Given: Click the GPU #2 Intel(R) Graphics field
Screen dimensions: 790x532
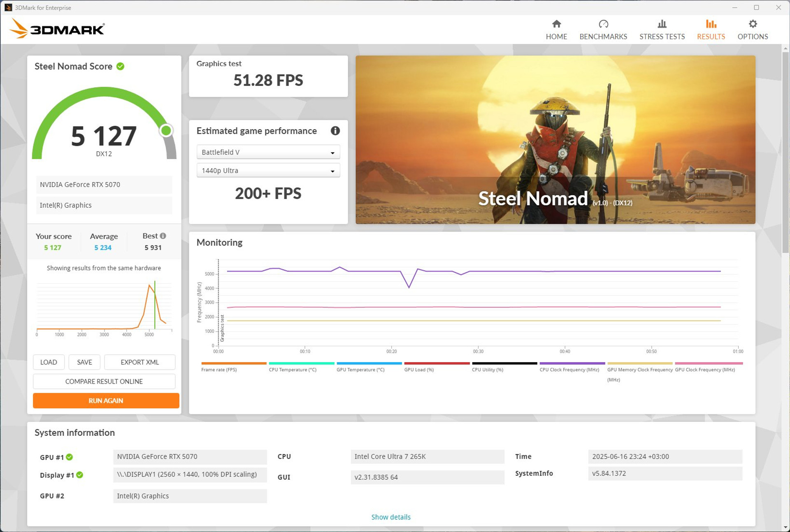Looking at the screenshot, I should pyautogui.click(x=190, y=496).
